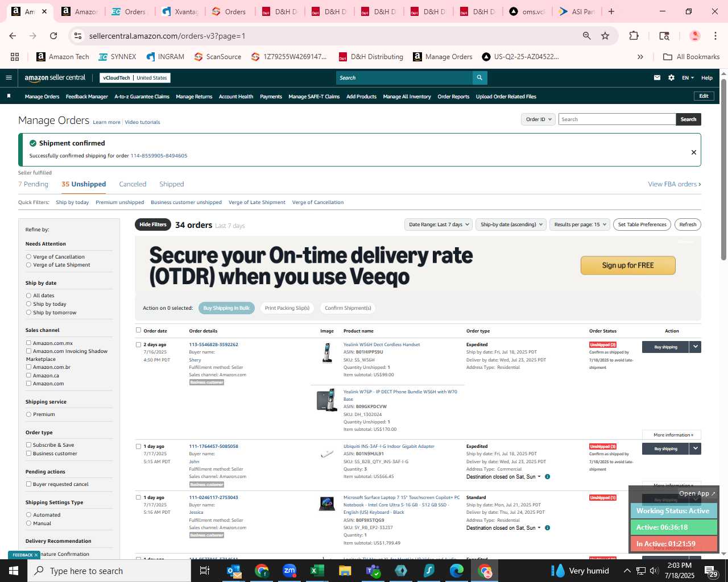The image size is (728, 582).
Task: Click inside the Order ID search field
Action: pyautogui.click(x=617, y=119)
